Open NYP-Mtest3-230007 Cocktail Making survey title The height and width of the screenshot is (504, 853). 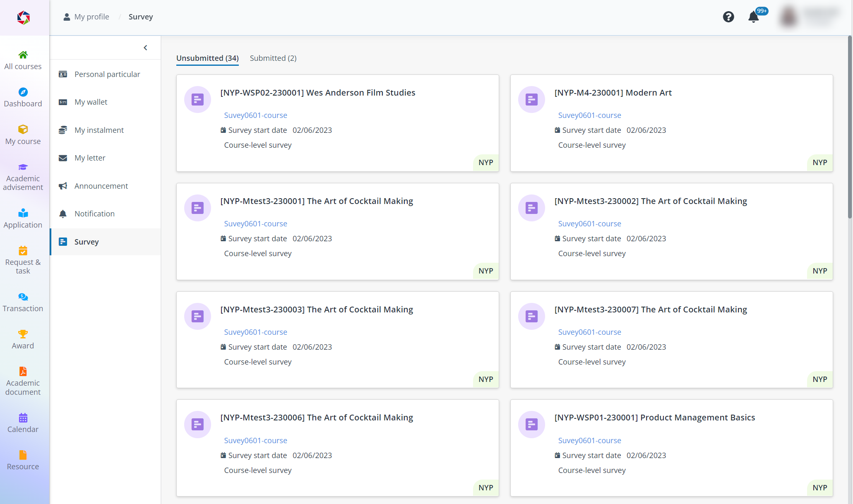651,310
